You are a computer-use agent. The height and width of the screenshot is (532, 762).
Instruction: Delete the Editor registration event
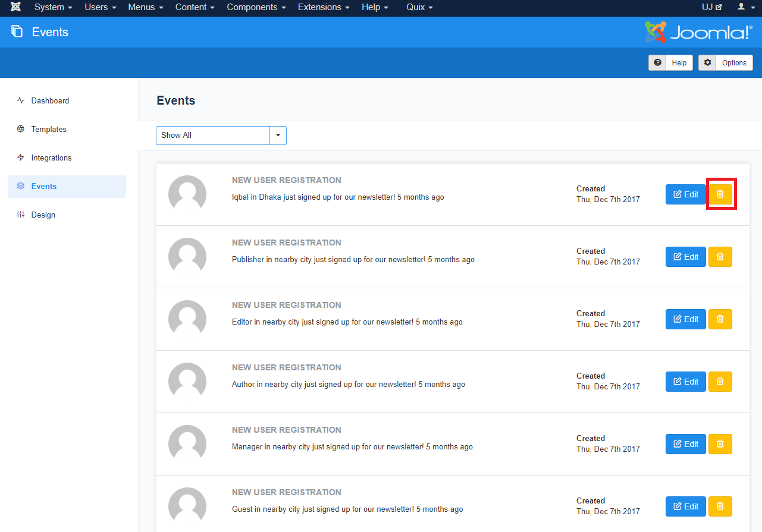click(x=720, y=319)
